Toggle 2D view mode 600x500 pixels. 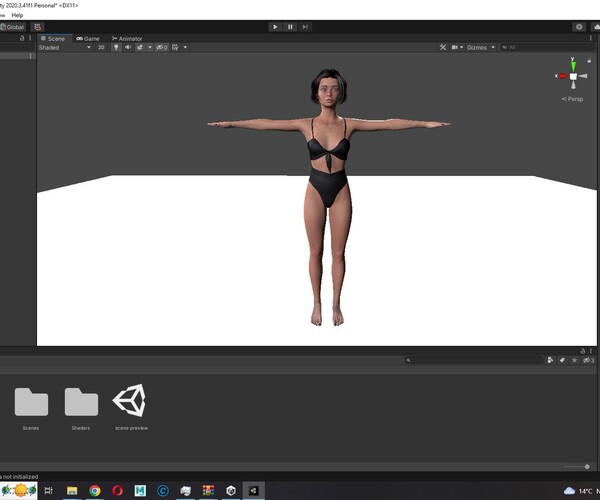click(101, 47)
